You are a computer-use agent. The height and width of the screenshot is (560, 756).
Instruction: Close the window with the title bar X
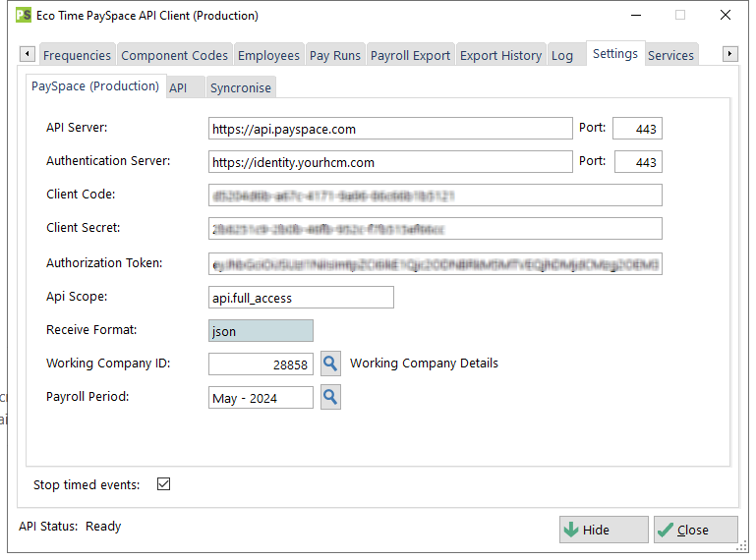click(x=726, y=16)
